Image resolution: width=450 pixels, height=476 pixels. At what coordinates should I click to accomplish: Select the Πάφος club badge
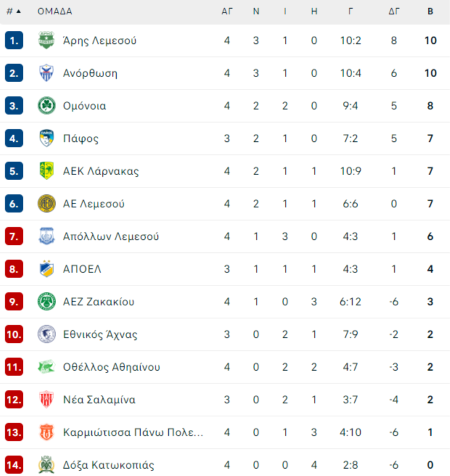point(46,138)
